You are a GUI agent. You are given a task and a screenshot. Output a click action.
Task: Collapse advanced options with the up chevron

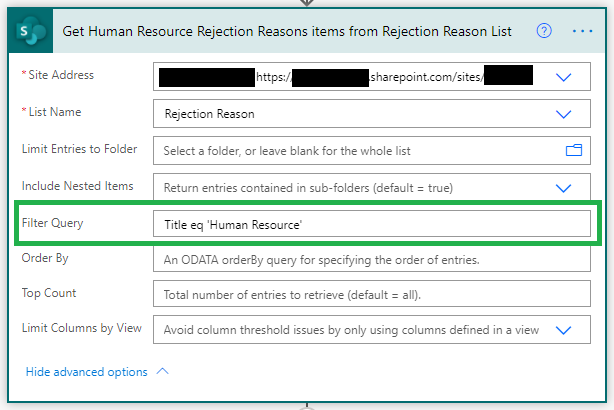pos(163,371)
